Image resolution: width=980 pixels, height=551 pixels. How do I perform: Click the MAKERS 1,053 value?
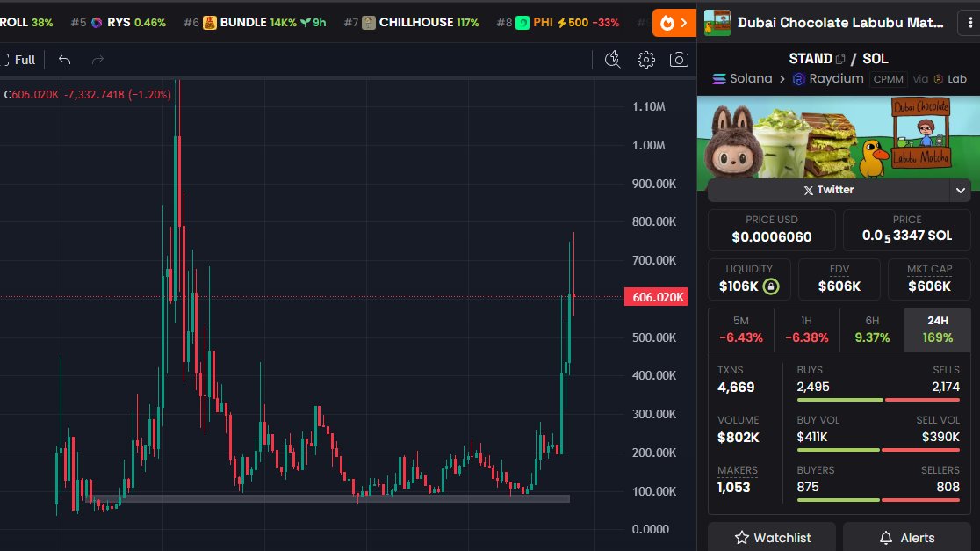click(733, 487)
